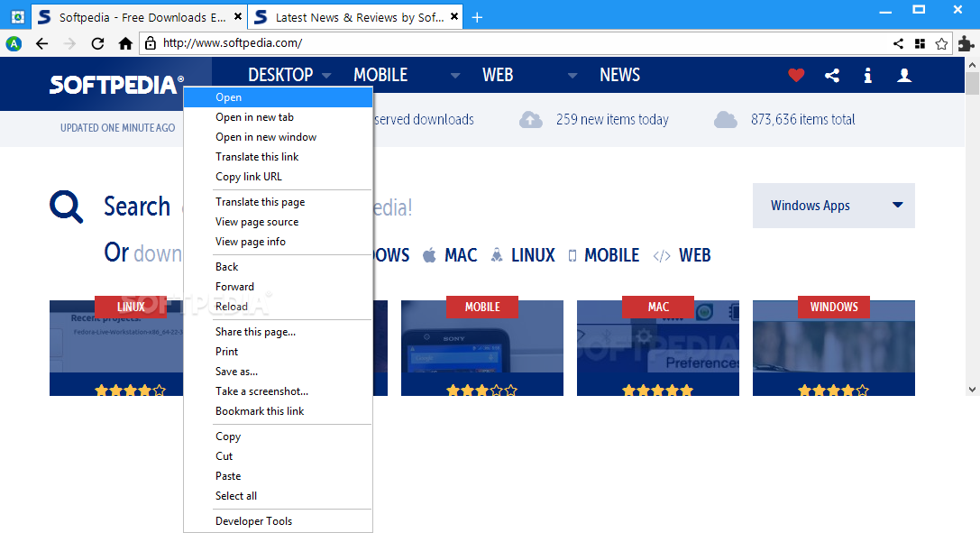This screenshot has height=533, width=980.
Task: Choose Reload in context menu
Action: [x=278, y=307]
